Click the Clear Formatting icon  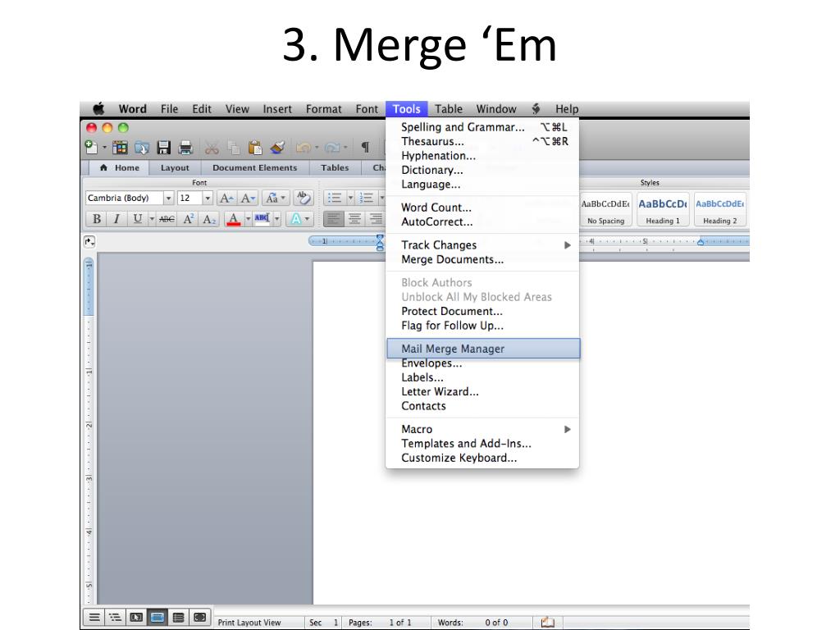coord(304,199)
